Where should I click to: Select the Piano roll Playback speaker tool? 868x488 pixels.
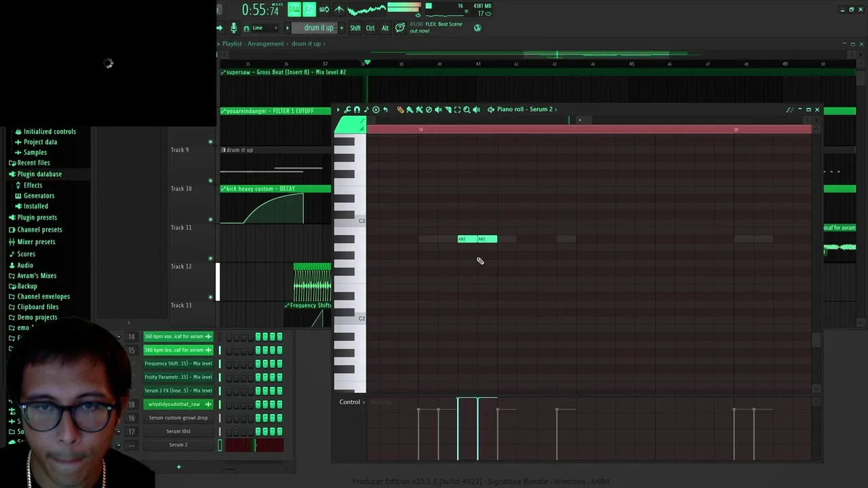476,109
